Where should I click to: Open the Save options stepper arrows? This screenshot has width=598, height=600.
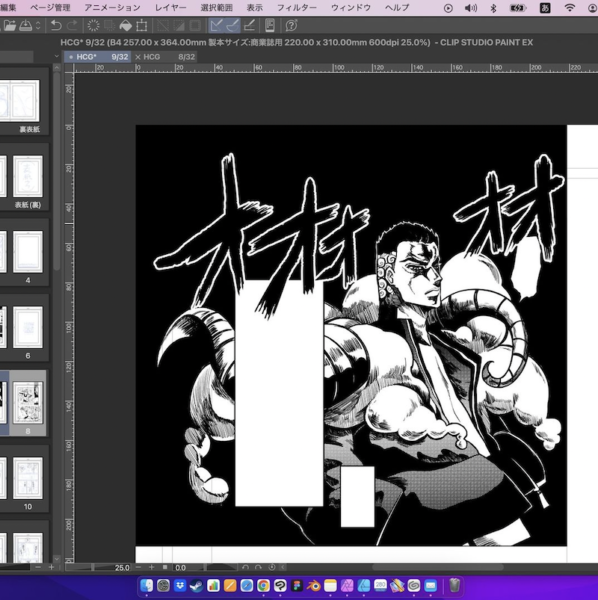click(x=38, y=26)
